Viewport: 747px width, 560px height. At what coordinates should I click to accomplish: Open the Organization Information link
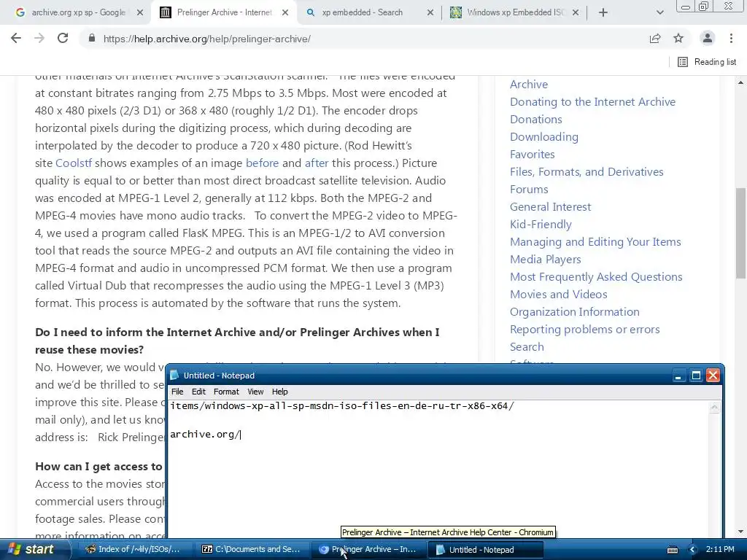click(x=575, y=312)
